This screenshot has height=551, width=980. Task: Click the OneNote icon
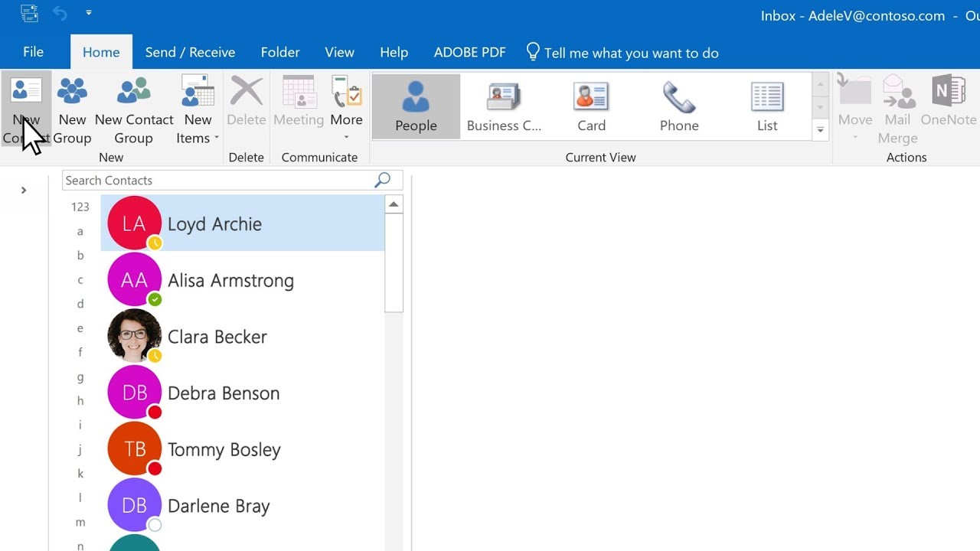coord(949,90)
